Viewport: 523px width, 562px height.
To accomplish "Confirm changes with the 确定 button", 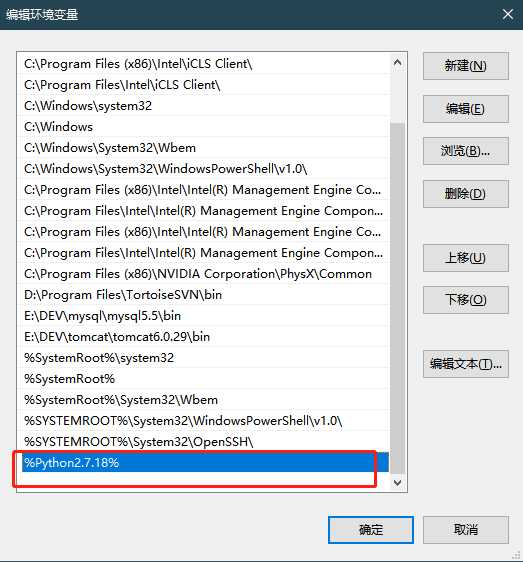I will [371, 530].
